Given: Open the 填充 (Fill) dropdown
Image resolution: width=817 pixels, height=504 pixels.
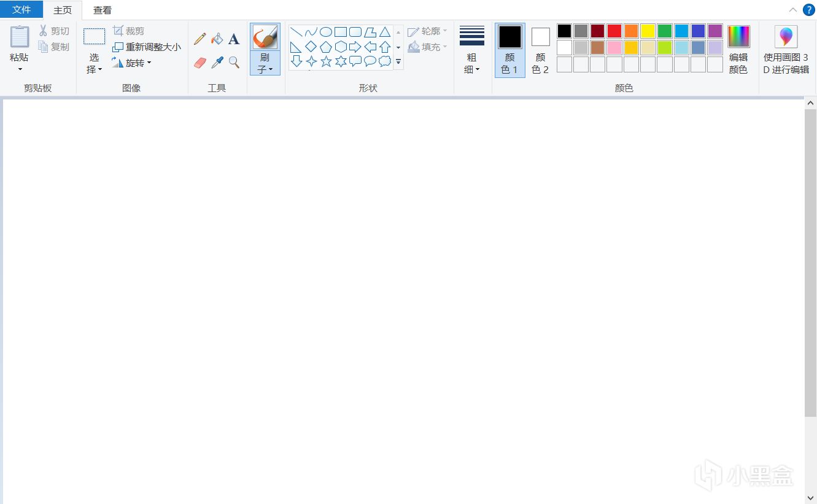Looking at the screenshot, I should coord(427,47).
